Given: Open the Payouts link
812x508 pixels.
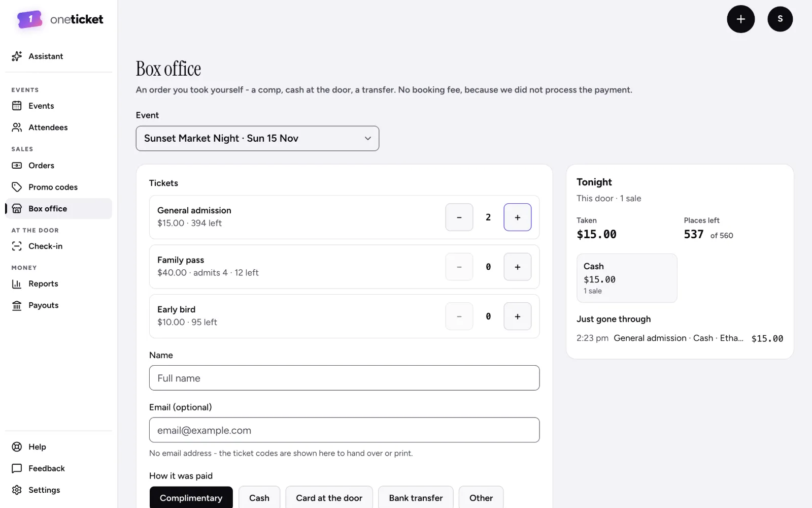Looking at the screenshot, I should [58, 305].
